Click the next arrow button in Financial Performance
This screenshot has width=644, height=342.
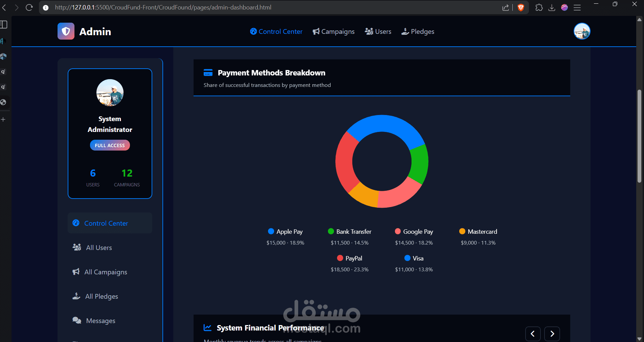[552, 334]
